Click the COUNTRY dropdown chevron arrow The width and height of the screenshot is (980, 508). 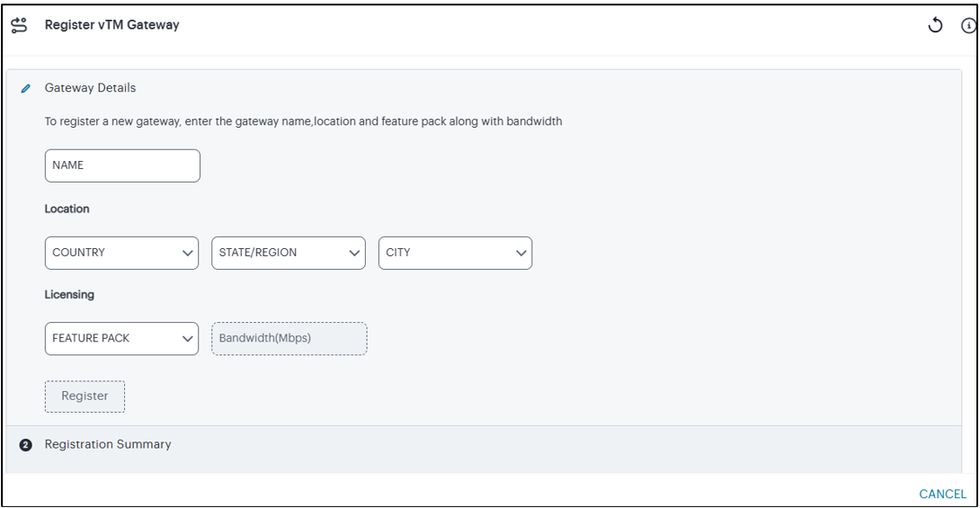187,254
